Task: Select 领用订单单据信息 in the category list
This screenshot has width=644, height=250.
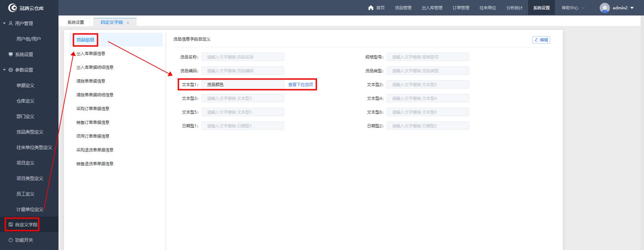Action: click(x=93, y=136)
